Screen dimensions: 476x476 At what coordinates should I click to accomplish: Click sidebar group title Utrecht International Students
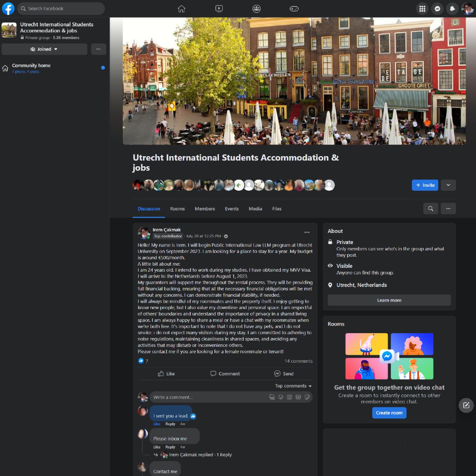(x=56, y=28)
